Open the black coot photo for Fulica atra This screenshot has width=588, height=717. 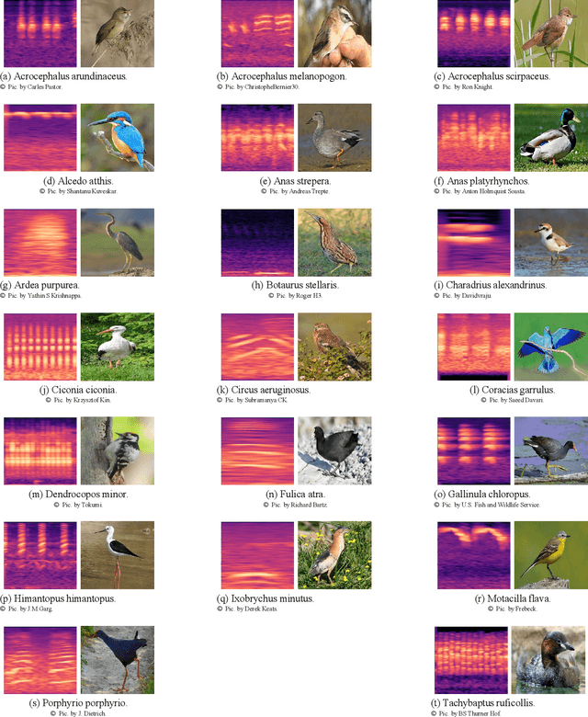(334, 450)
